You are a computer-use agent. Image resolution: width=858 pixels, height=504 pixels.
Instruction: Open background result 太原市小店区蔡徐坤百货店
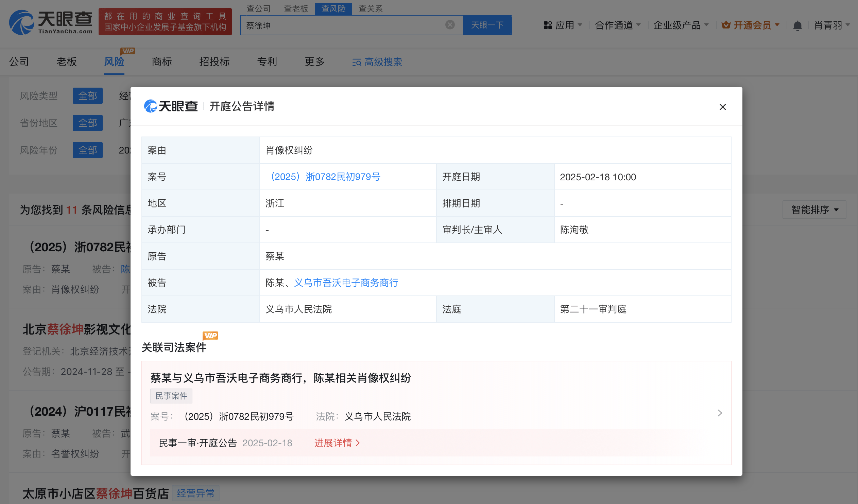point(96,493)
